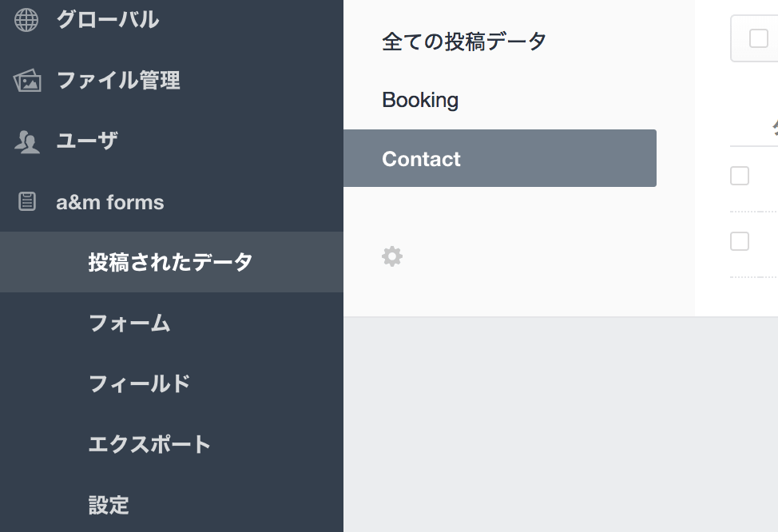Go to the ユーザ section
The height and width of the screenshot is (532, 778).
point(87,141)
